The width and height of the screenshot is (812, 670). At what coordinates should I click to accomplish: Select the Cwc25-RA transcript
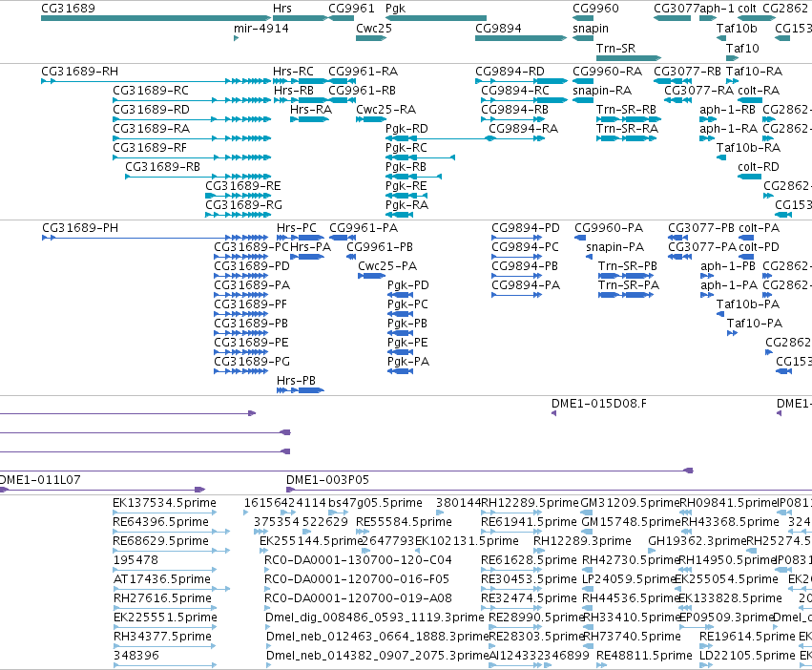tap(371, 119)
